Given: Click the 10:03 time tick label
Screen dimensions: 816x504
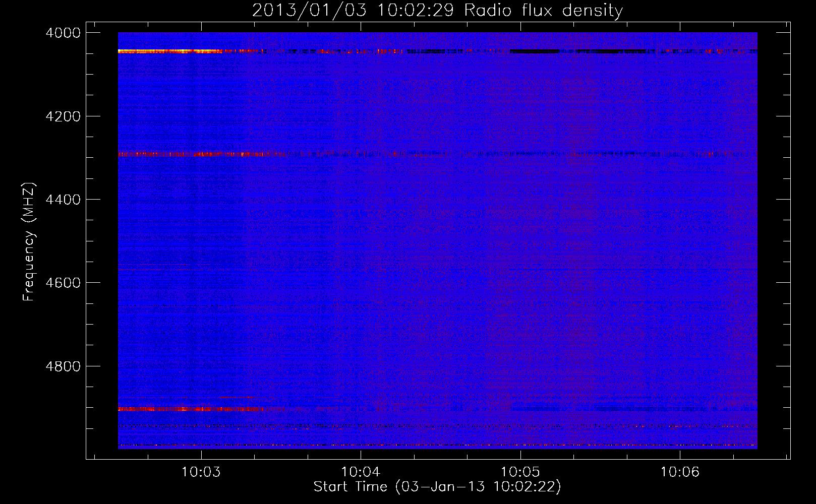Looking at the screenshot, I should point(201,472).
